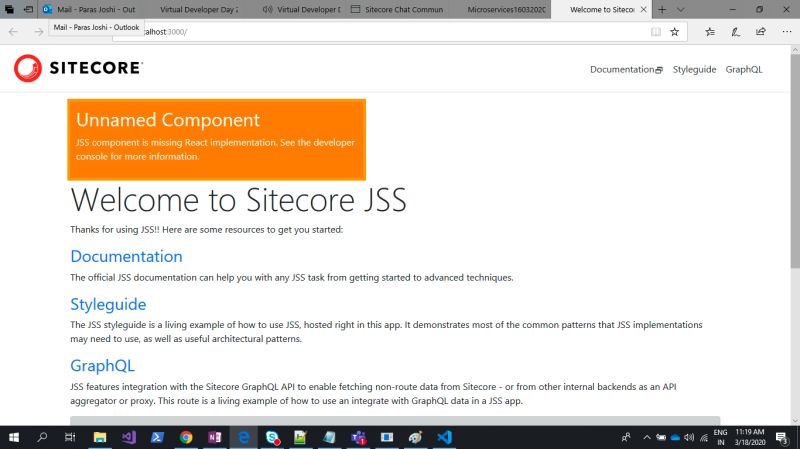
Task: Open Visual Studio Code from the taskbar
Action: (x=444, y=437)
